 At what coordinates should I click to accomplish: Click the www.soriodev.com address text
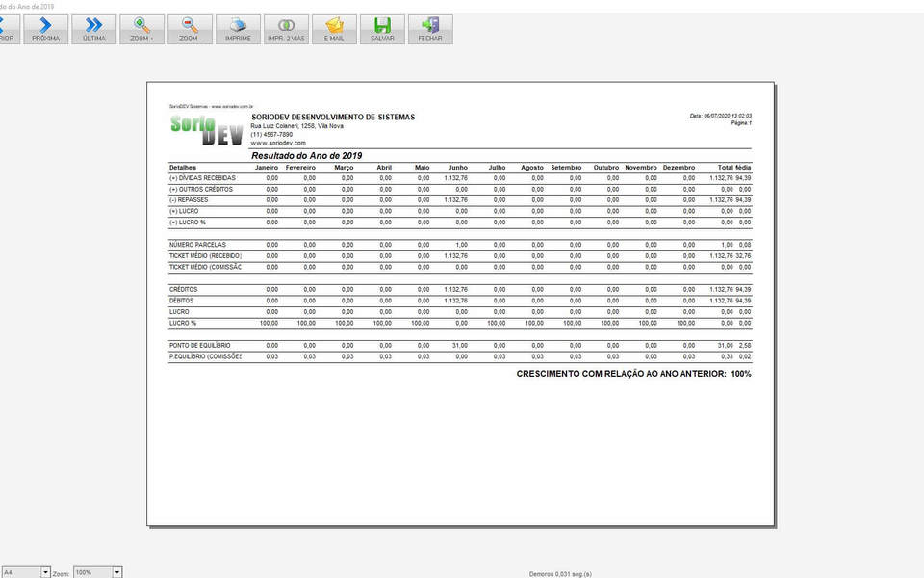[x=278, y=143]
